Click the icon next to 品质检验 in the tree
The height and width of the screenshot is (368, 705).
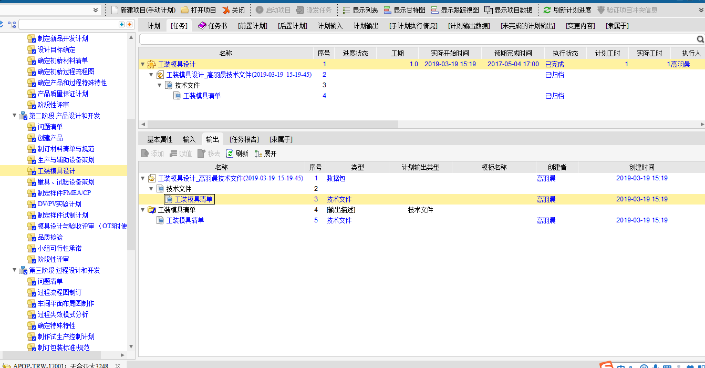tap(31, 237)
